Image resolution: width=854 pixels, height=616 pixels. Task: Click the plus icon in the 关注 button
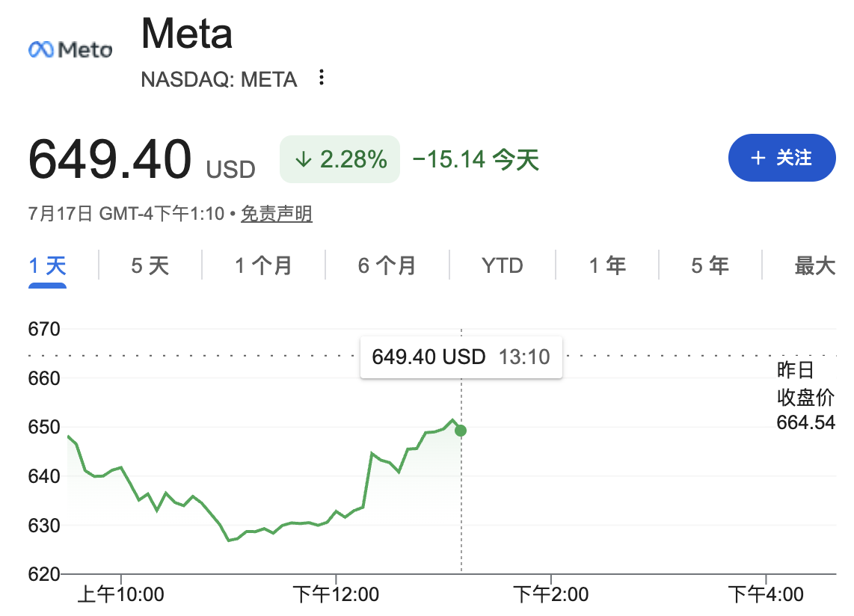tap(758, 158)
